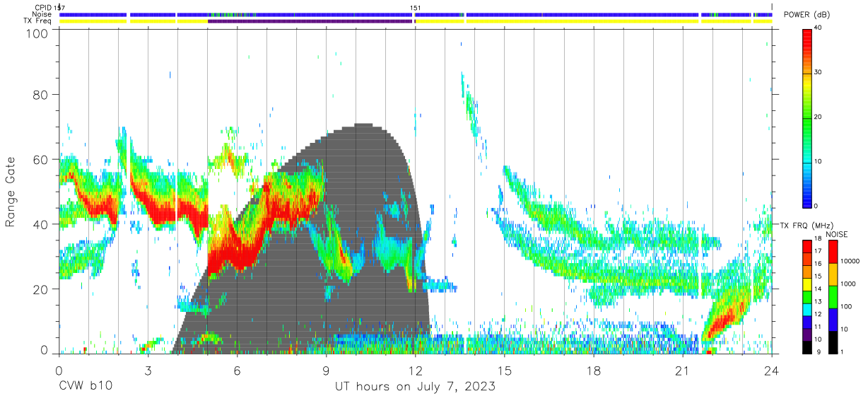Click the '3' tick on UT hours axis
Viewport: 868px width, 401px height.
point(148,370)
